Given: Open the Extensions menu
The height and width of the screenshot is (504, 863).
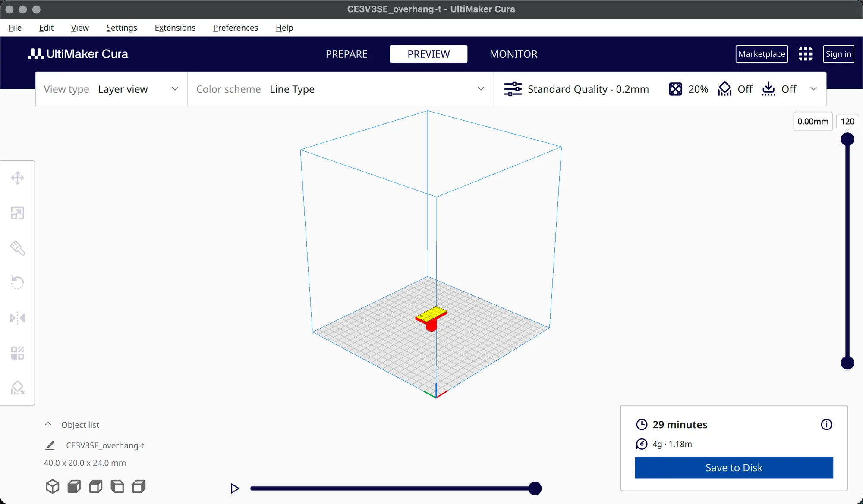Looking at the screenshot, I should [x=175, y=28].
